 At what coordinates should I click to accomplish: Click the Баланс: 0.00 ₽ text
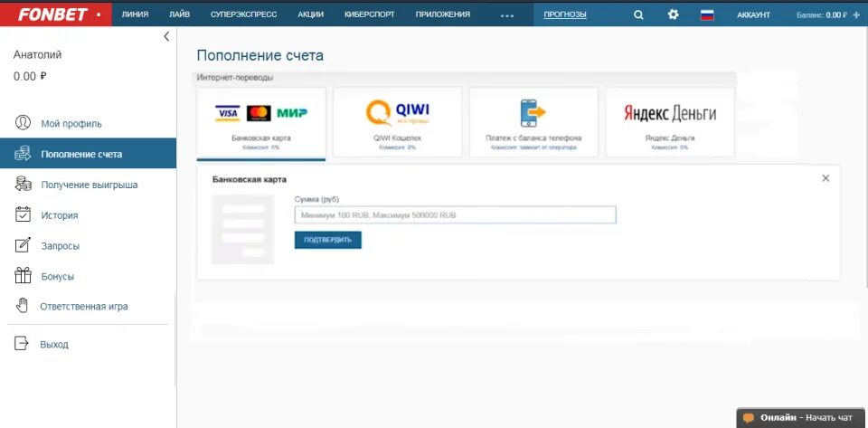coord(822,15)
